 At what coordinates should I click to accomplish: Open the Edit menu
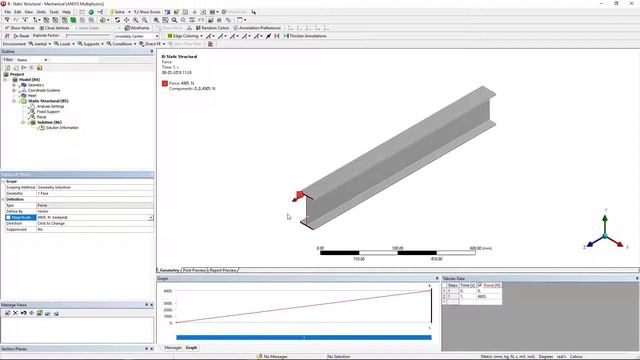(x=18, y=12)
